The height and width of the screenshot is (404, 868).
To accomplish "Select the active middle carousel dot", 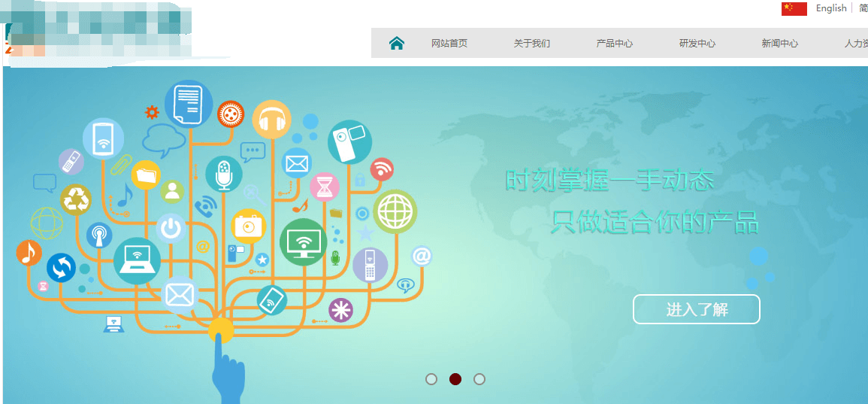I will coord(455,379).
